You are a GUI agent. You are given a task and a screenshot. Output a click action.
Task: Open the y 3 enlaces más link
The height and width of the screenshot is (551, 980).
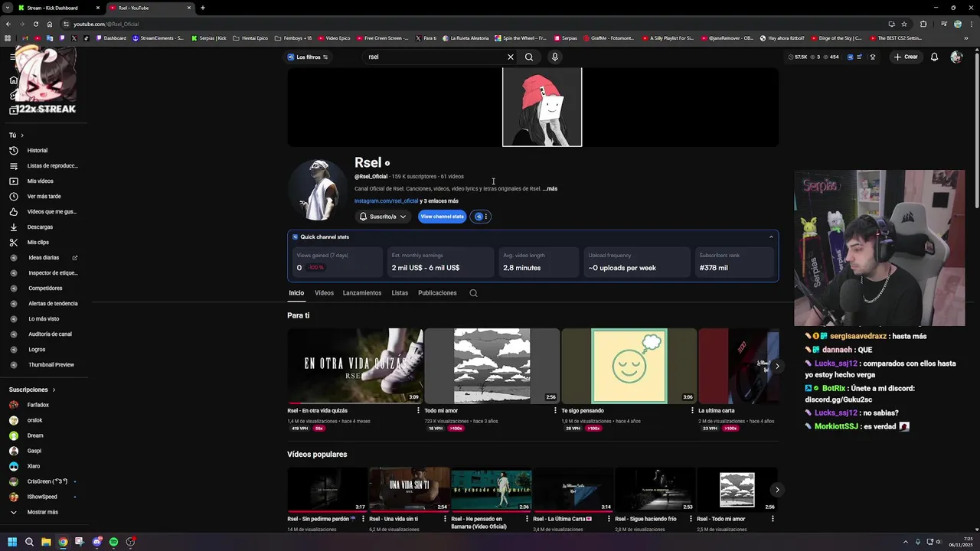[439, 201]
